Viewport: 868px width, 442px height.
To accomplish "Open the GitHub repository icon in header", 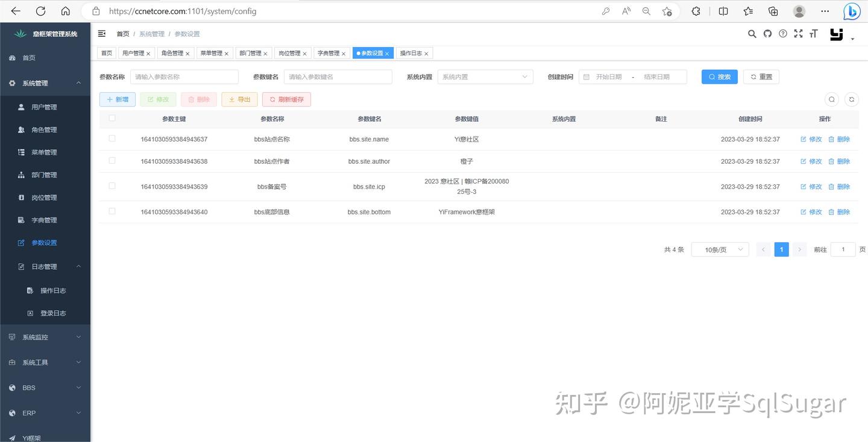I will (x=767, y=34).
